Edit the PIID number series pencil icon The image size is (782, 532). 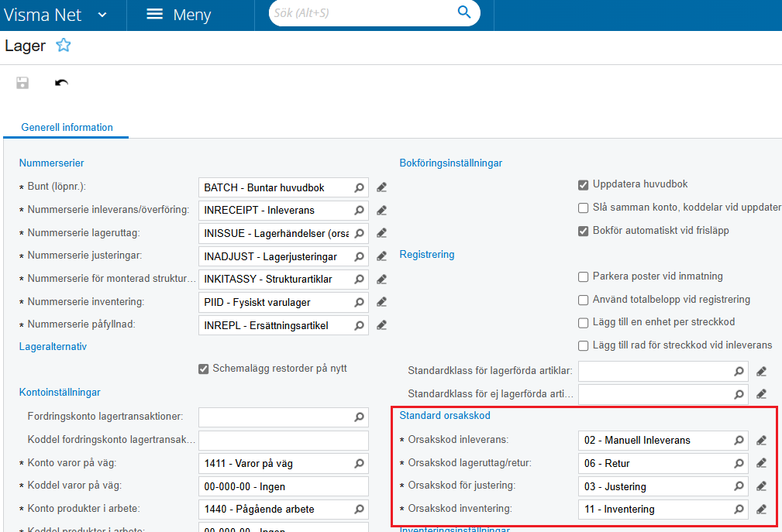pyautogui.click(x=381, y=302)
